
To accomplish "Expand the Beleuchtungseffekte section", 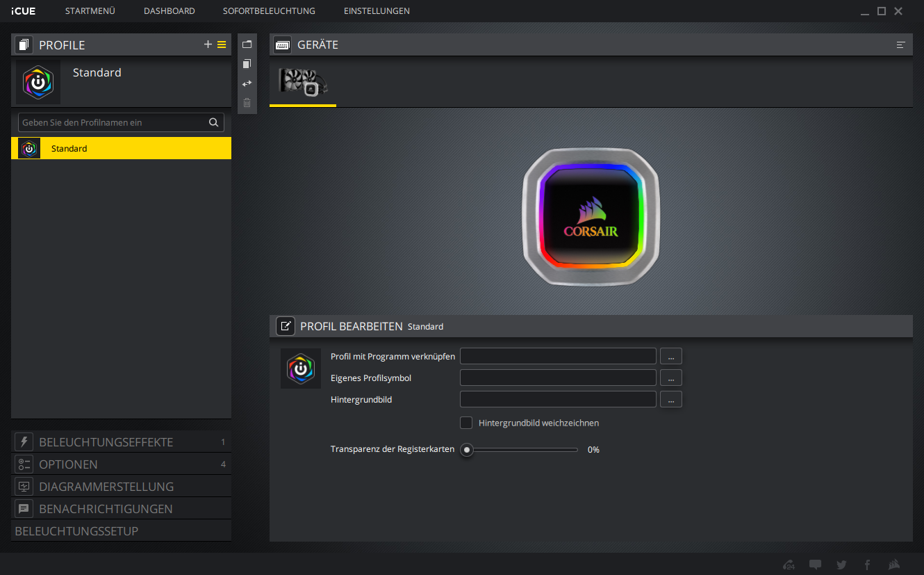I will [121, 442].
